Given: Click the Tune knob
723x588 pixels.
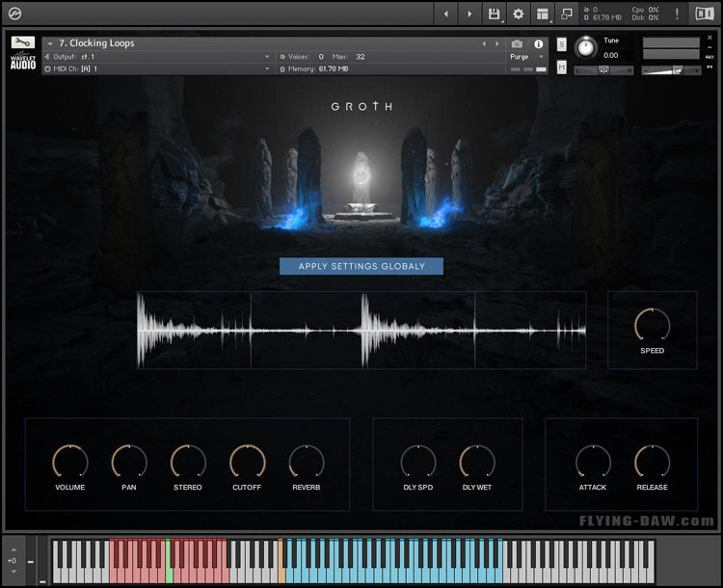Looking at the screenshot, I should [x=585, y=48].
